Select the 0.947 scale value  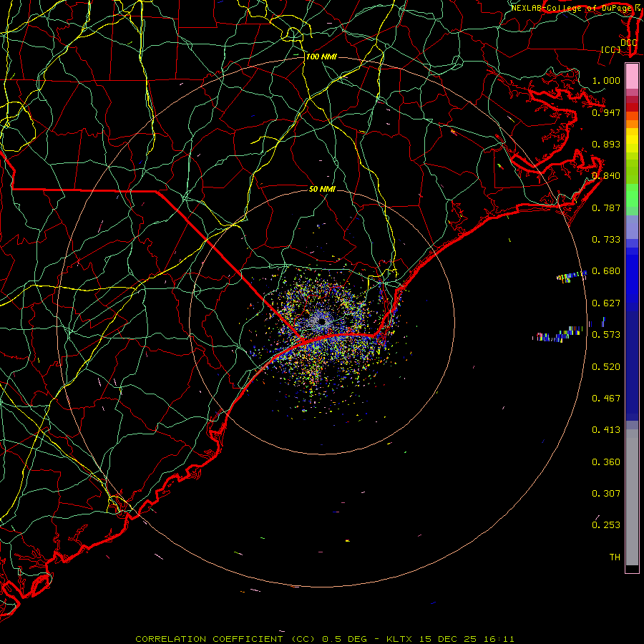tap(606, 112)
